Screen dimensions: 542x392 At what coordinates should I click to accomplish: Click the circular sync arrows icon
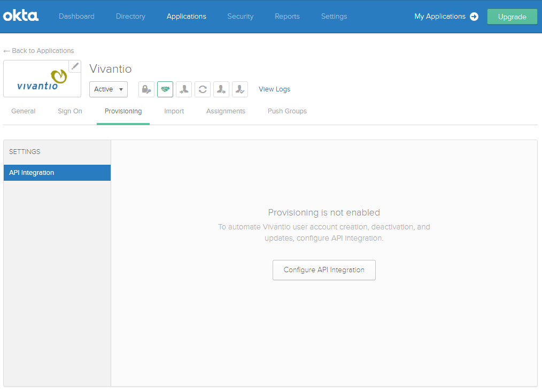(x=203, y=89)
